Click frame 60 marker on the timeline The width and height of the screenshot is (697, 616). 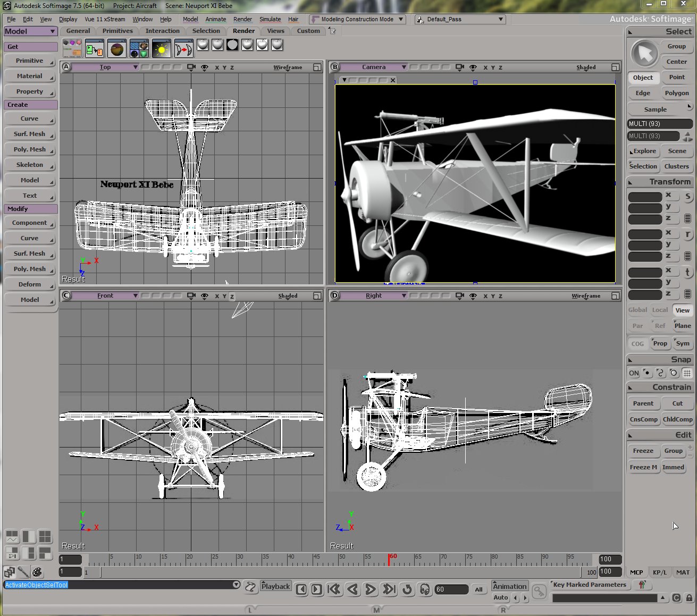click(389, 559)
